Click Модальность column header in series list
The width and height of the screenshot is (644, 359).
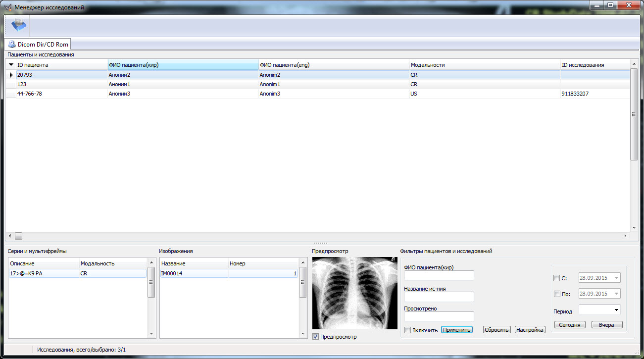pyautogui.click(x=113, y=263)
